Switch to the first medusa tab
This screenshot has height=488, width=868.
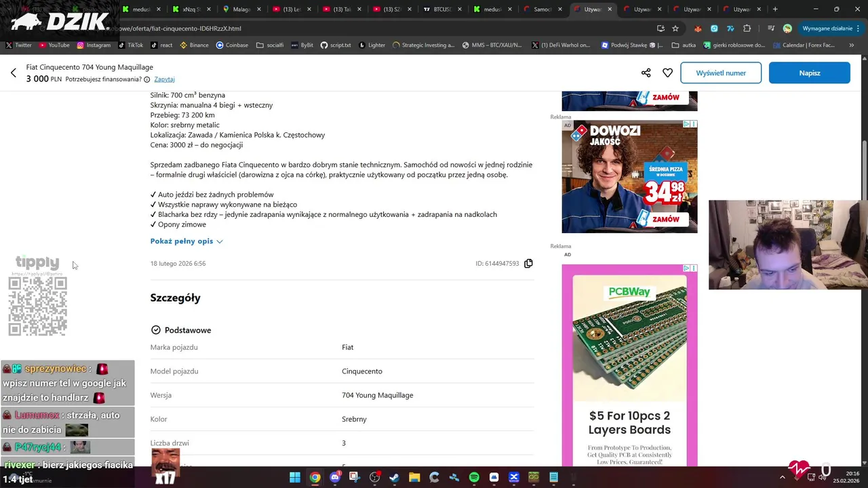[142, 9]
